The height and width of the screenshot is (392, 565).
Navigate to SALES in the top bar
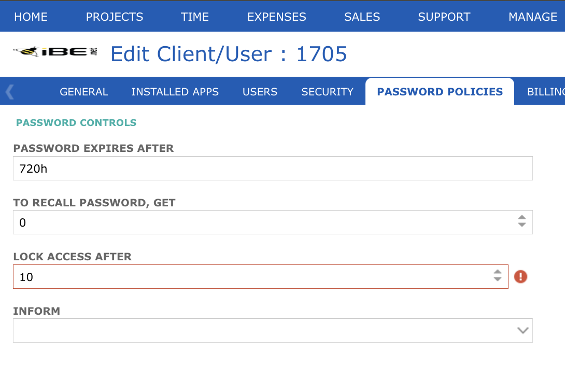(362, 17)
